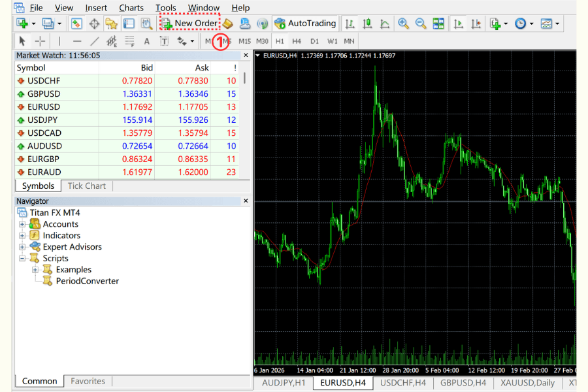The height and width of the screenshot is (392, 588).
Task: Open the Insert menu
Action: tap(96, 8)
